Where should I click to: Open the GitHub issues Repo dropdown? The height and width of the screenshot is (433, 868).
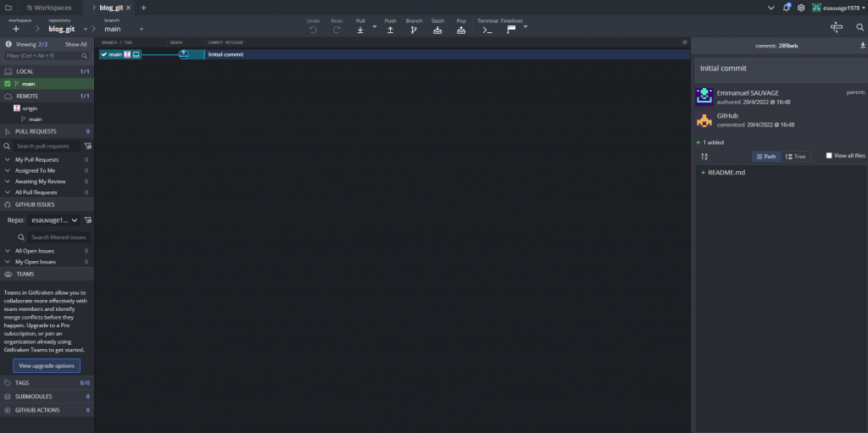point(54,220)
